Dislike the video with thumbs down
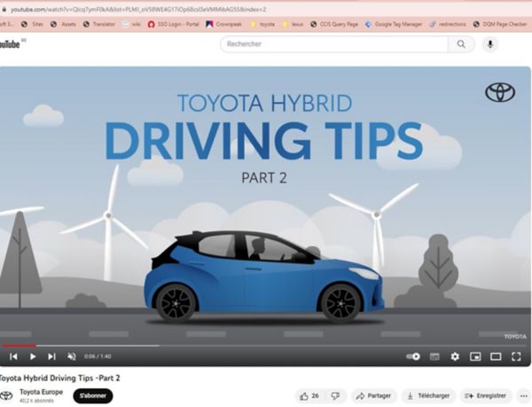The height and width of the screenshot is (407, 532). 335,395
